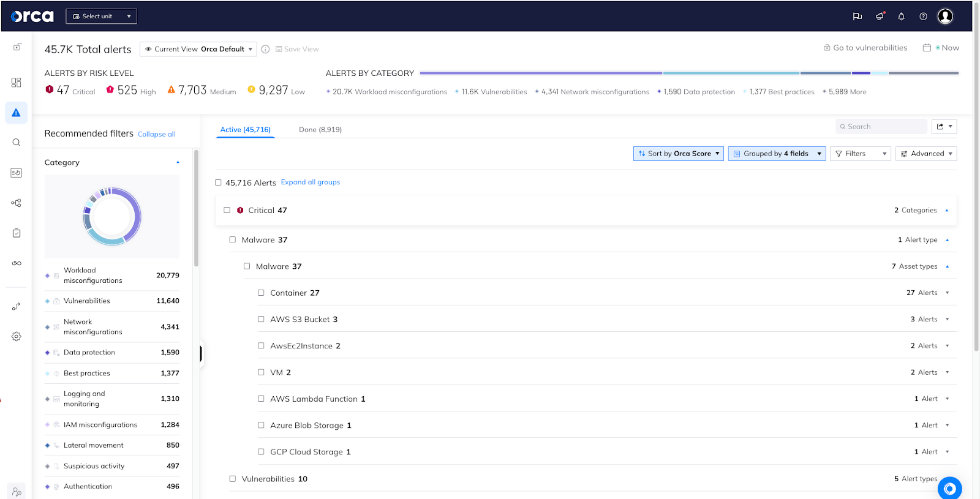Click the 525 High risk level
Image resolution: width=980 pixels, height=499 pixels.
coord(131,91)
